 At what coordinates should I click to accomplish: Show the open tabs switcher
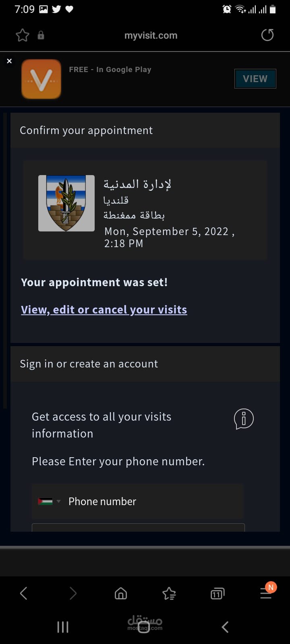217,593
